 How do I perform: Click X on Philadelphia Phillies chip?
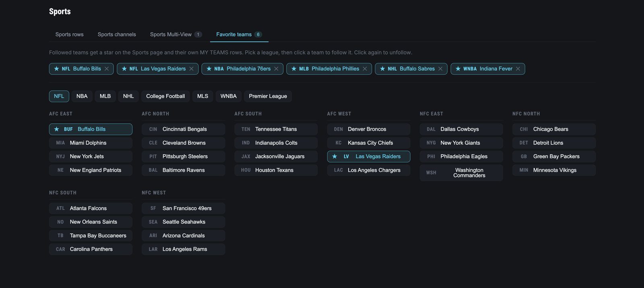(365, 69)
